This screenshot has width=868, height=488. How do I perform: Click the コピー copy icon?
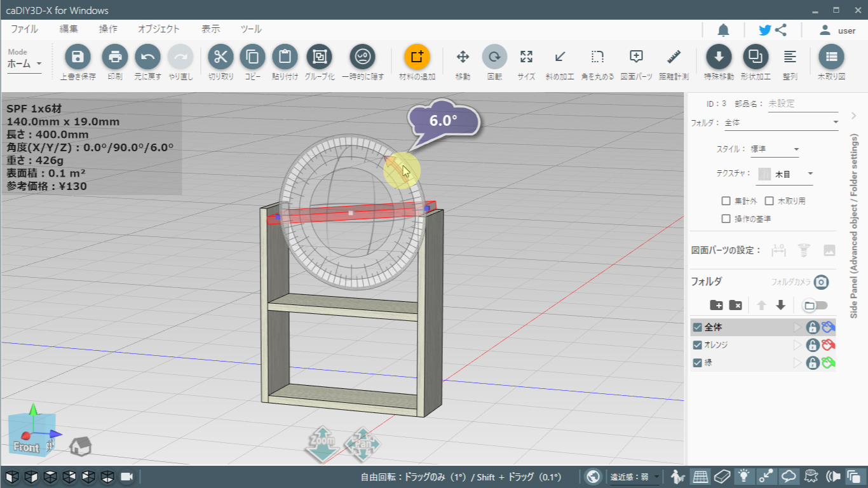[x=253, y=57]
